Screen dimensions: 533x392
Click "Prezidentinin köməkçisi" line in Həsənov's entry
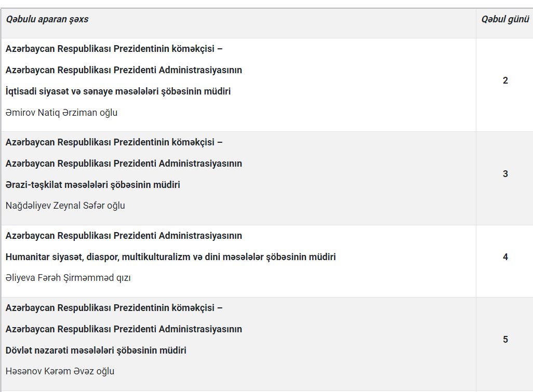point(114,308)
